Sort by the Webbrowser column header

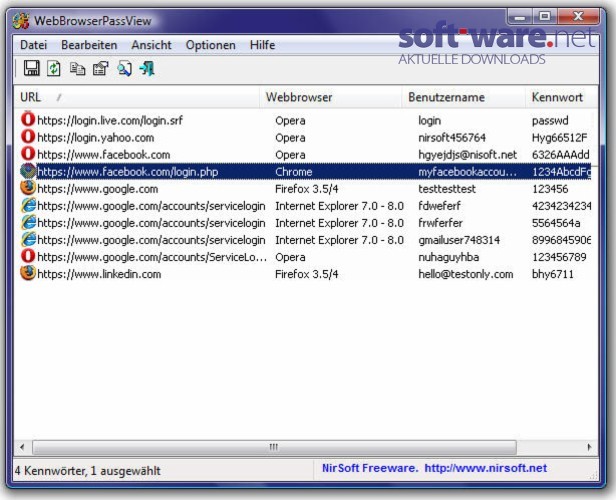[331, 97]
